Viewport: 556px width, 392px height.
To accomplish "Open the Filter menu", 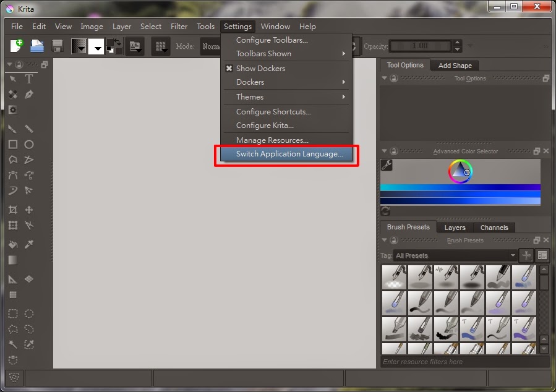I will 179,27.
